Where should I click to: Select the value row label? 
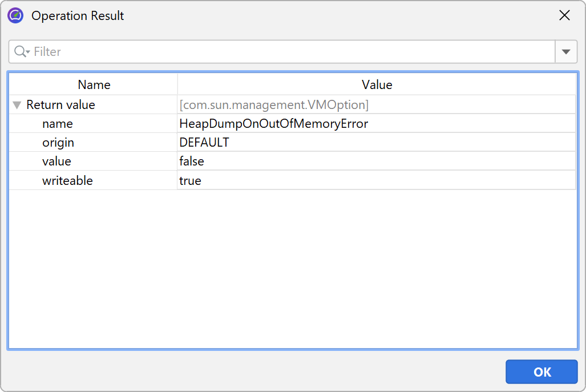pos(56,161)
